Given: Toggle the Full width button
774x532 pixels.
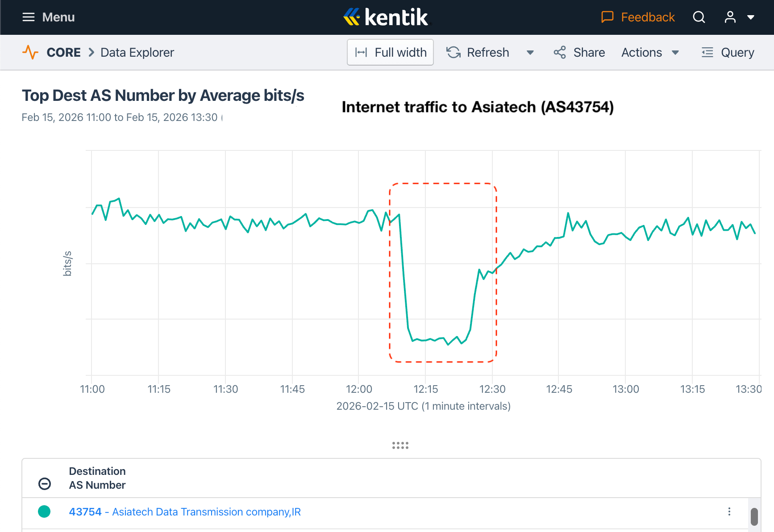Looking at the screenshot, I should [390, 52].
